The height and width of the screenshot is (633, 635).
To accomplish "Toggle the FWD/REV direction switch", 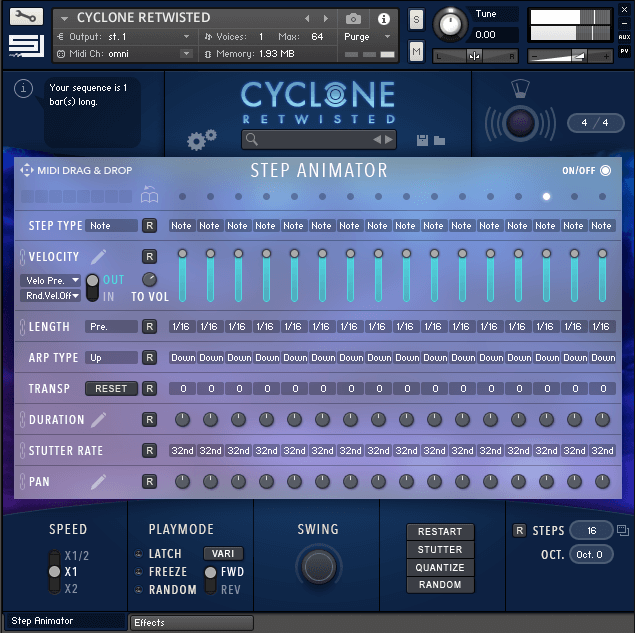I will pyautogui.click(x=211, y=579).
